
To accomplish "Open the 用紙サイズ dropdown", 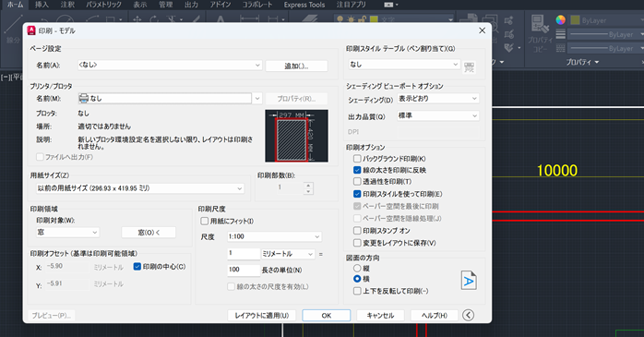I will pos(140,188).
